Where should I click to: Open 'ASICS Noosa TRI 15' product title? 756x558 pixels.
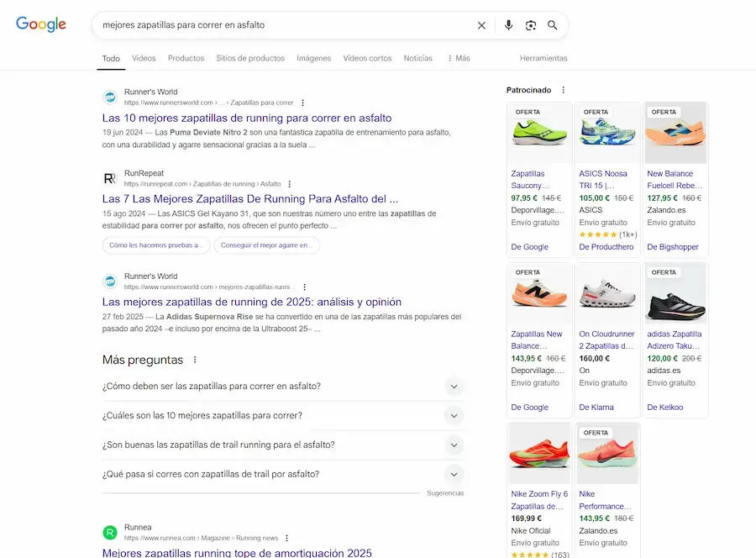(603, 180)
